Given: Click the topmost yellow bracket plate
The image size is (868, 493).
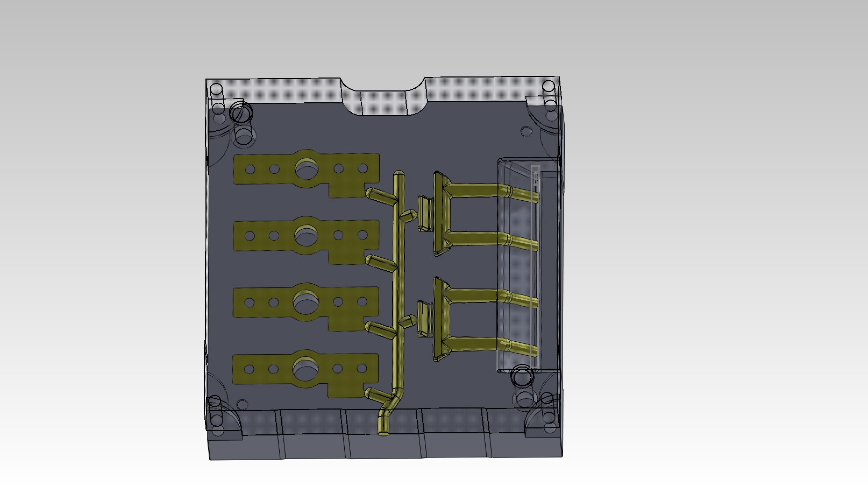Looking at the screenshot, I should tap(307, 173).
